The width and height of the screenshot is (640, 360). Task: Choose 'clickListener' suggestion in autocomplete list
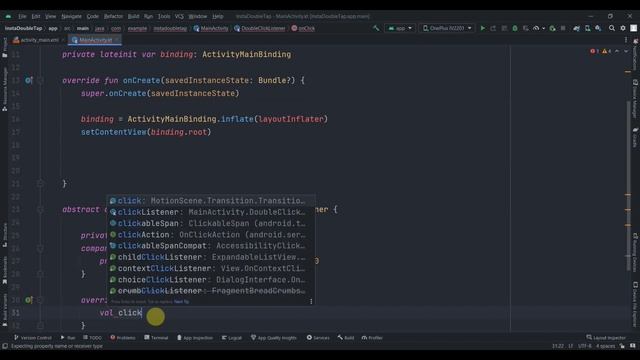pos(211,212)
